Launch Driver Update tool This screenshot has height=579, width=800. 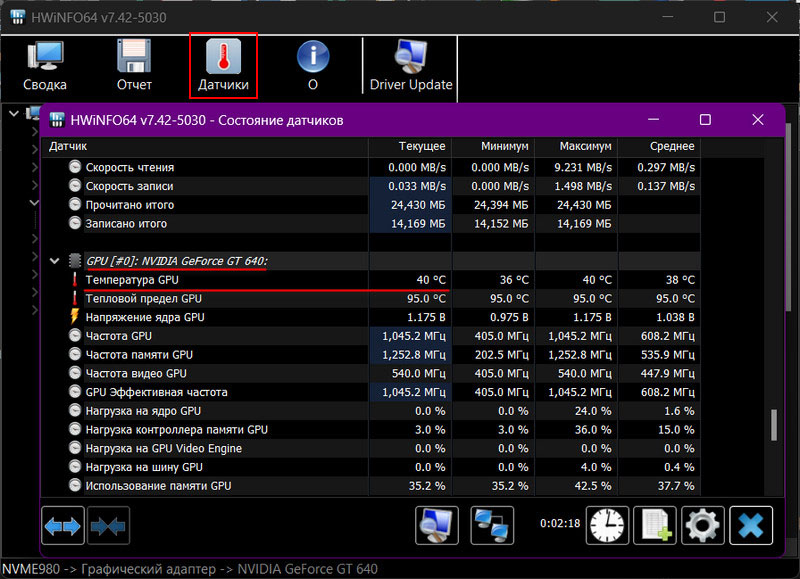[411, 66]
